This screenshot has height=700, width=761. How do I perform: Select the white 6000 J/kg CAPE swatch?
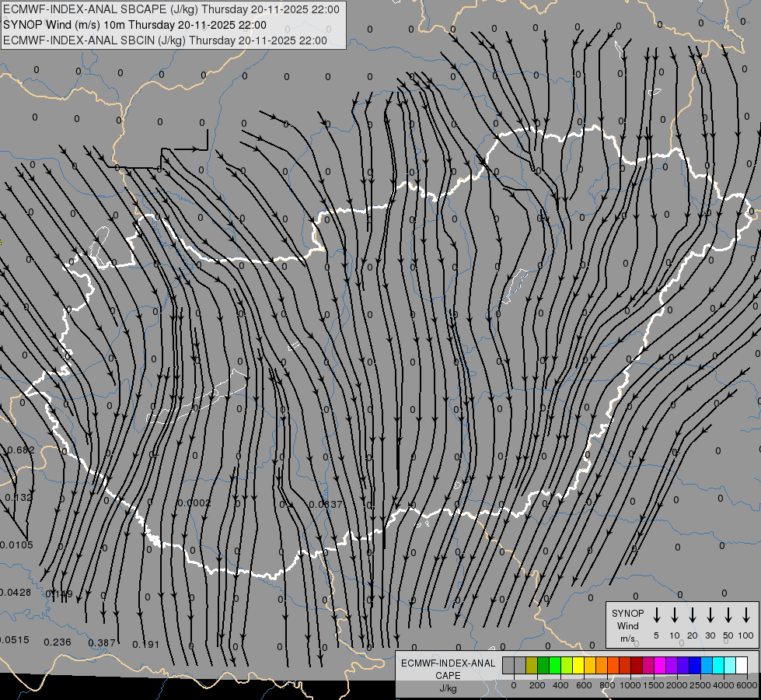(742, 665)
